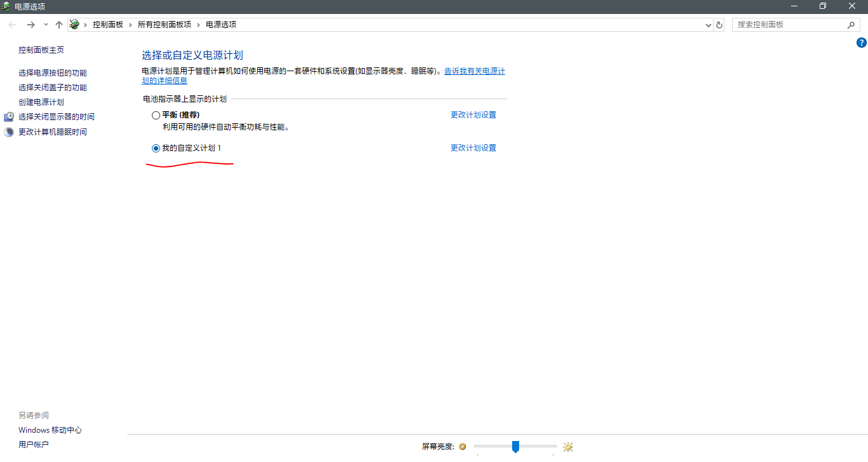Screen dimensions: 868x462
Task: Click the bright sun icon beside the brightness slider
Action: click(x=567, y=447)
